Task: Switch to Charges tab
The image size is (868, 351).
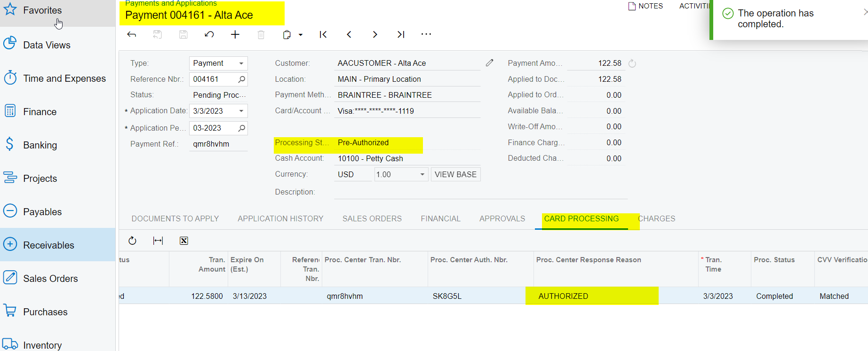Action: (657, 218)
